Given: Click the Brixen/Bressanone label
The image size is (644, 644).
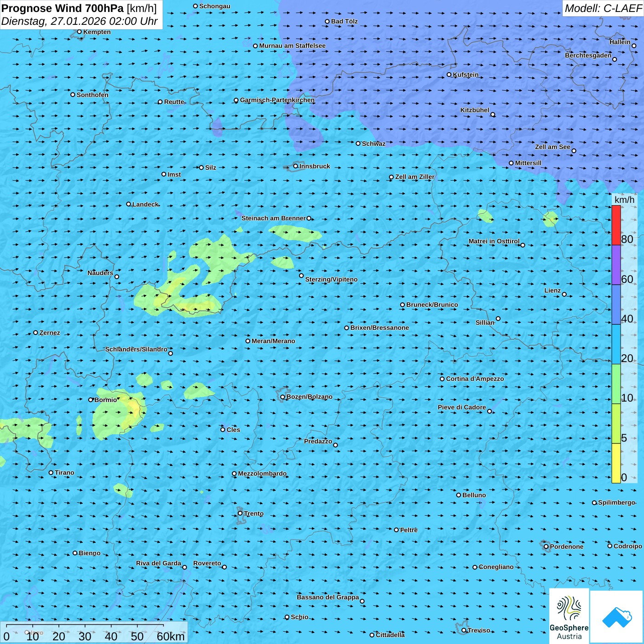Looking at the screenshot, I should tap(379, 328).
